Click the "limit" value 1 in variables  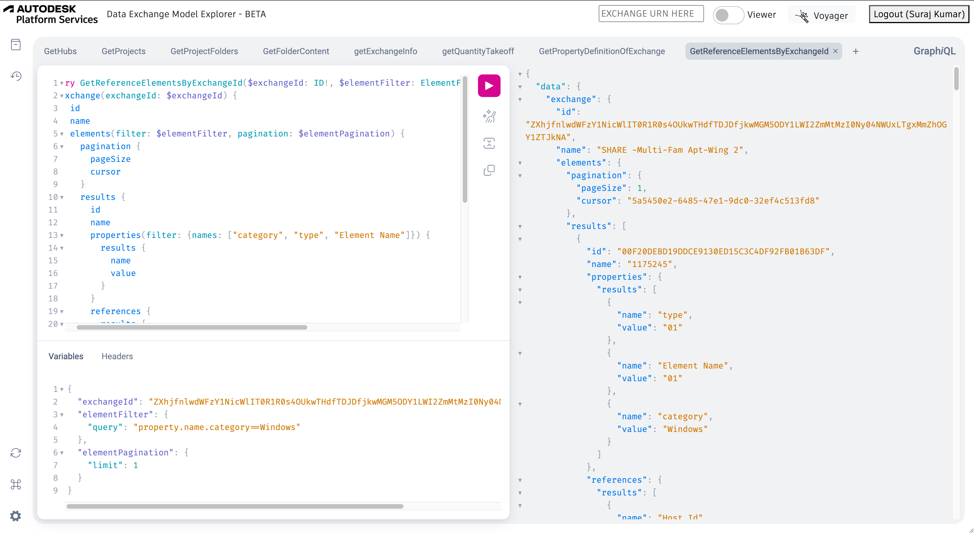pos(135,465)
